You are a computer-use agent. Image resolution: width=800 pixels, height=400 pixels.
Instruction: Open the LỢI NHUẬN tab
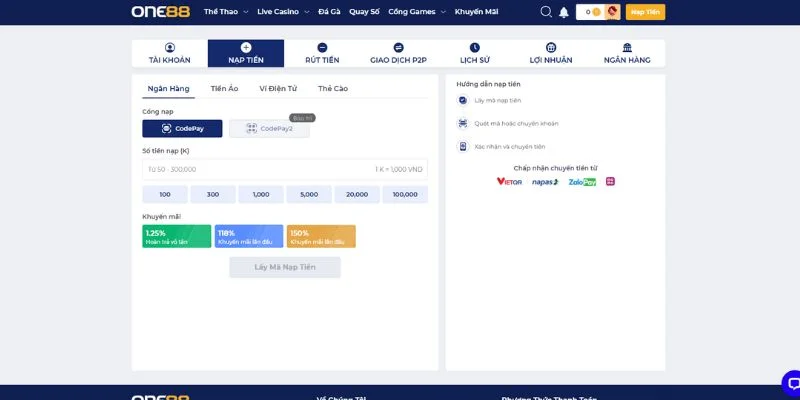[551, 54]
